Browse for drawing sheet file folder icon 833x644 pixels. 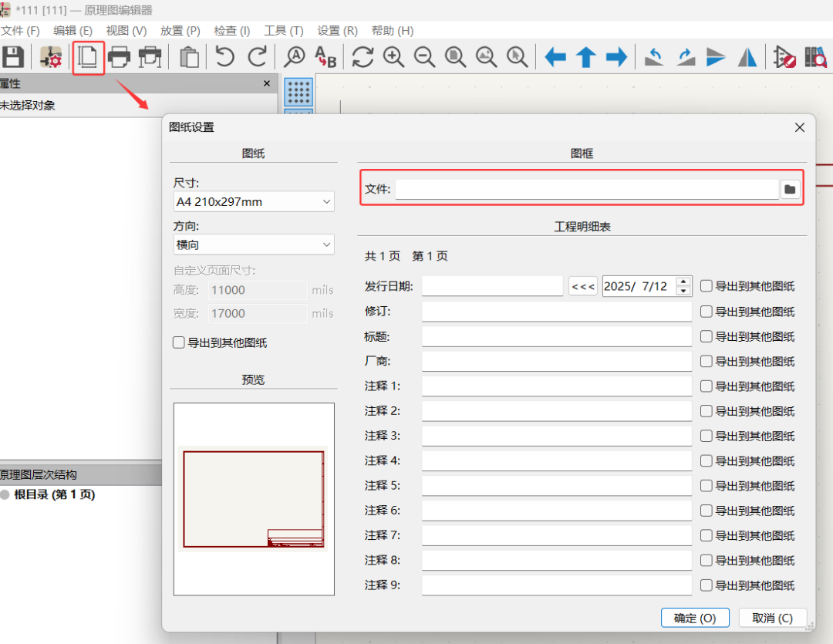[x=790, y=189]
